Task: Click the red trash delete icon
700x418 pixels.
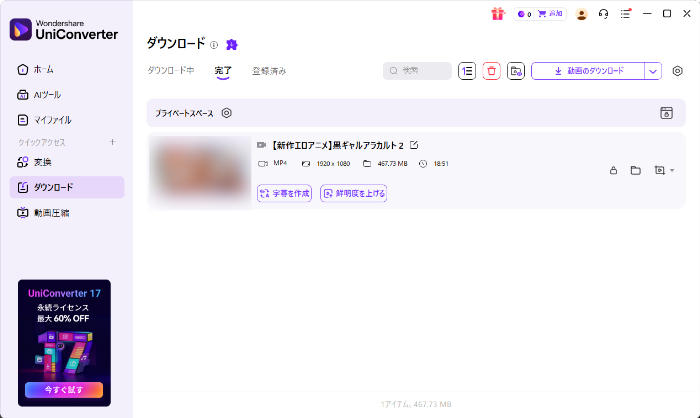Action: (492, 71)
